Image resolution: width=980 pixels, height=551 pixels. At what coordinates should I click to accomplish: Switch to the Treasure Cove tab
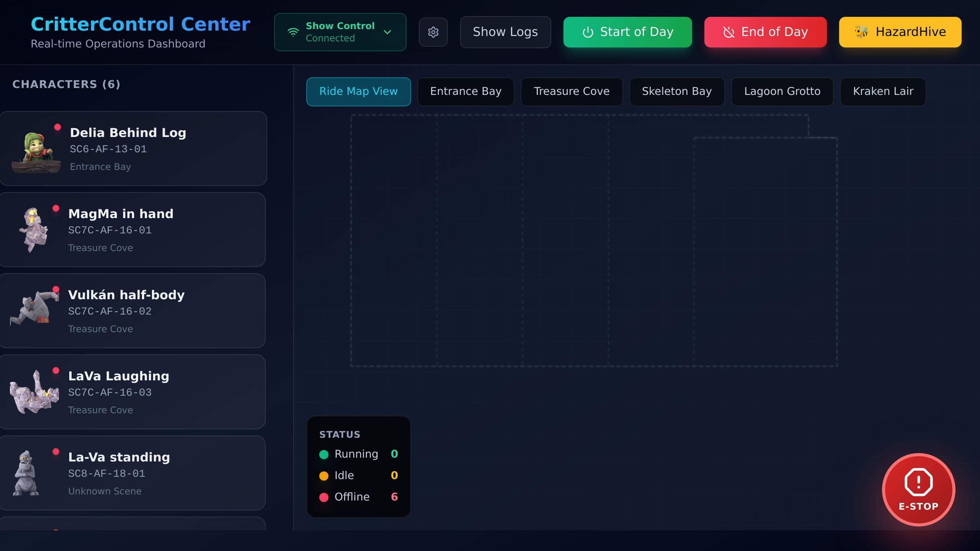point(572,91)
